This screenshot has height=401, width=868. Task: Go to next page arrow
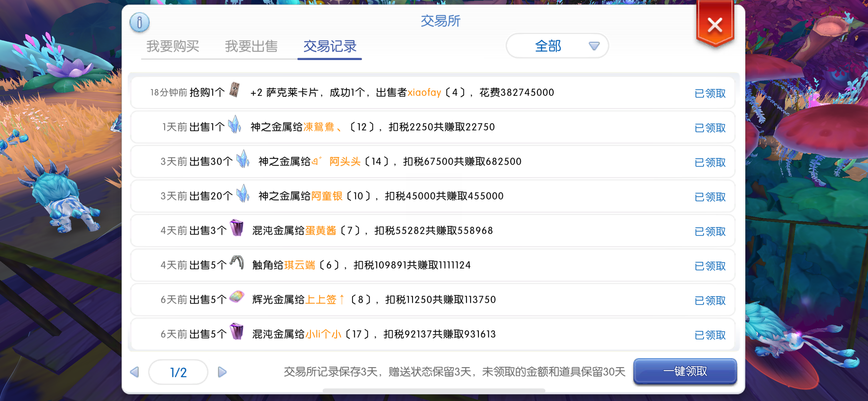222,372
